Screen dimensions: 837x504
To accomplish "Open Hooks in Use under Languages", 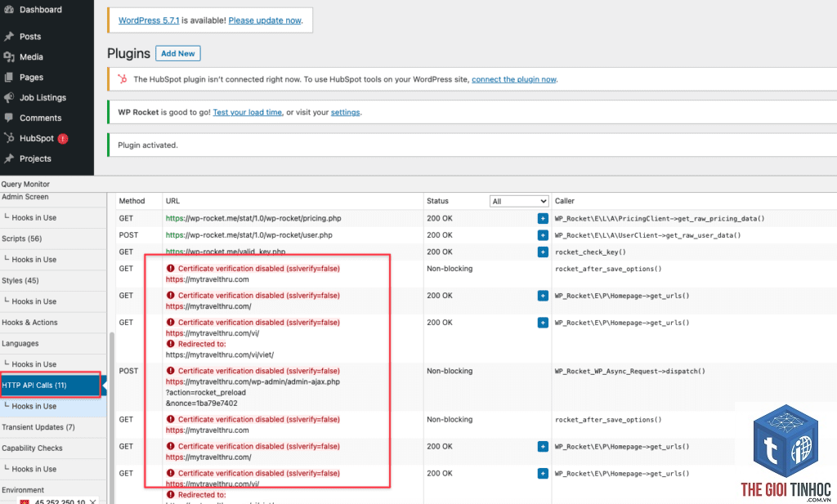I will (53, 364).
